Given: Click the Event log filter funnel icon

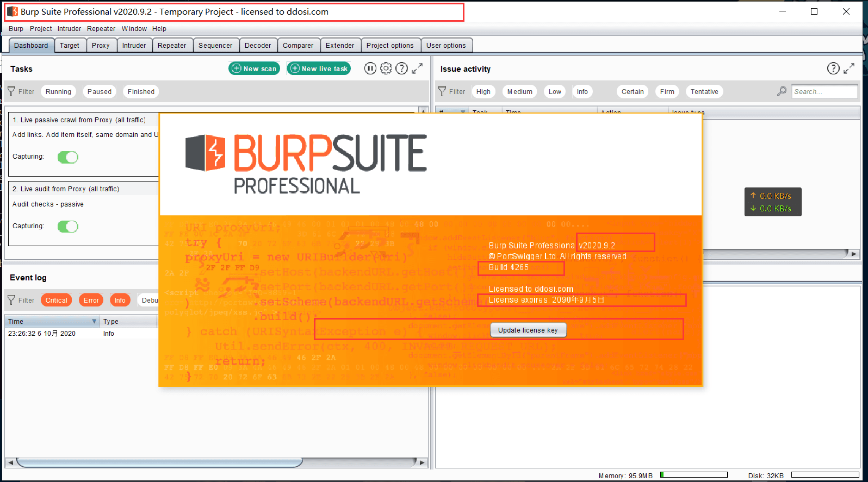Looking at the screenshot, I should 11,300.
